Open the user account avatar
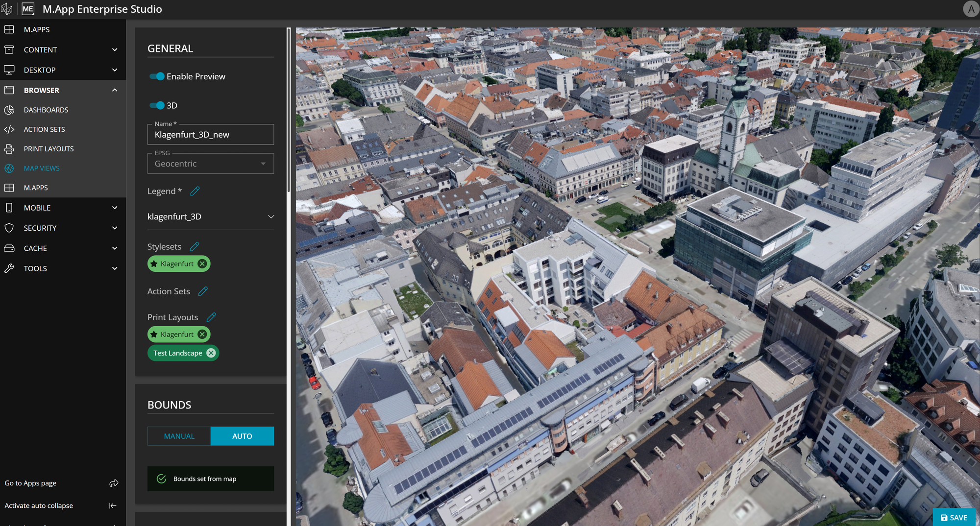This screenshot has width=980, height=526. click(971, 9)
